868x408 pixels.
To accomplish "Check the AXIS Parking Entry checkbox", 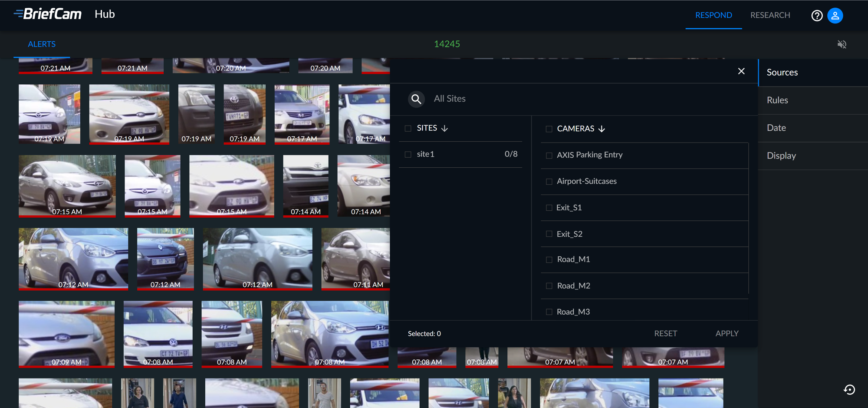I will coord(549,156).
